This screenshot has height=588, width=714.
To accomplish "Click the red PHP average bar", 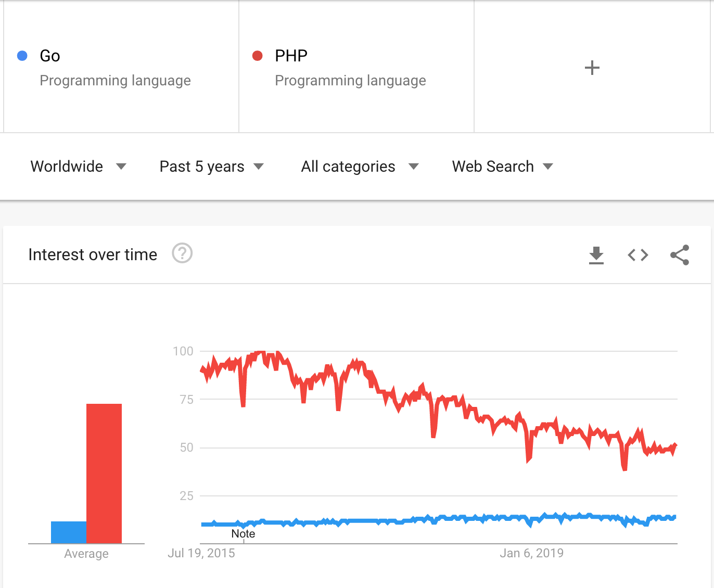I will point(104,473).
